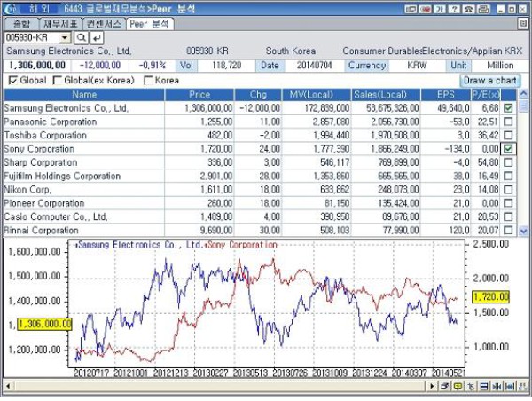Enable the Global(ex Korea) checkbox
Image resolution: width=532 pixels, height=401 pixels.
click(x=58, y=81)
